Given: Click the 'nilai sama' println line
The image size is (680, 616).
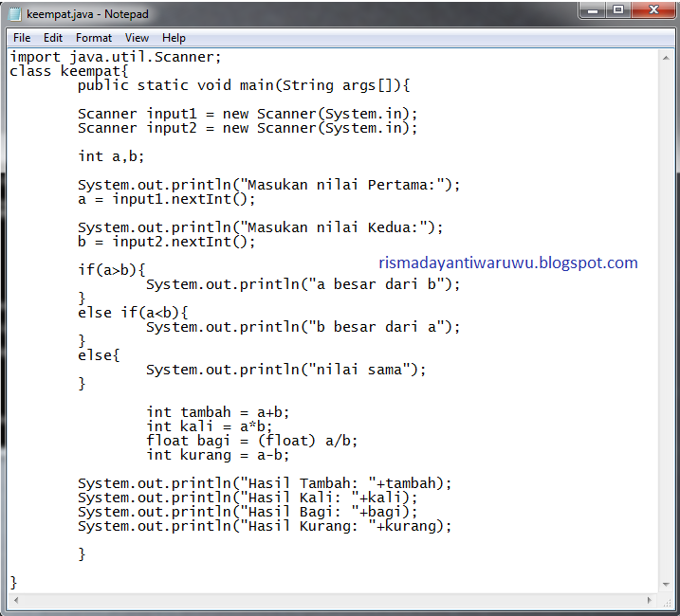Looking at the screenshot, I should pos(285,370).
